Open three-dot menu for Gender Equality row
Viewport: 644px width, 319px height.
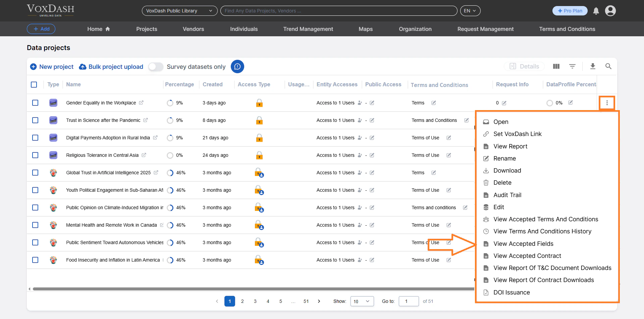click(607, 103)
